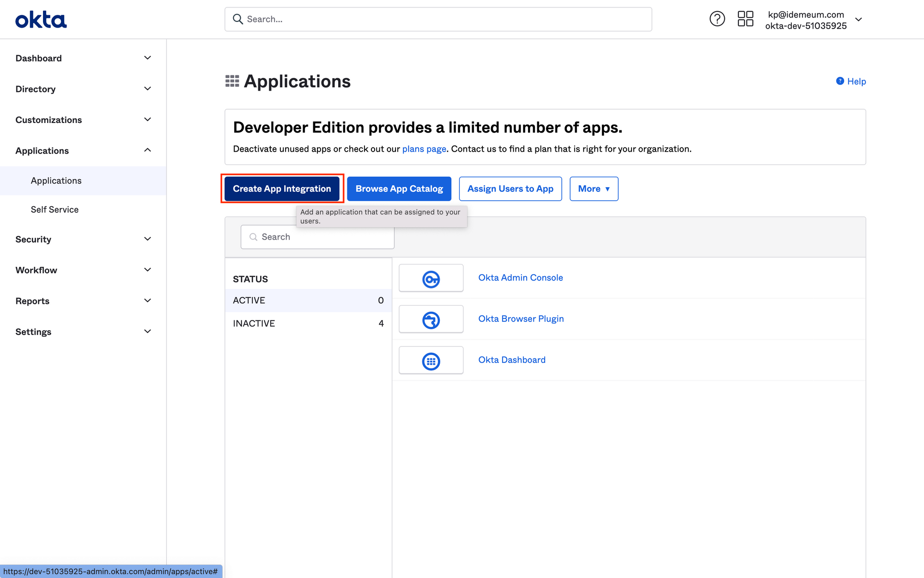Focus the top global Search field
The width and height of the screenshot is (924, 578).
(x=438, y=19)
